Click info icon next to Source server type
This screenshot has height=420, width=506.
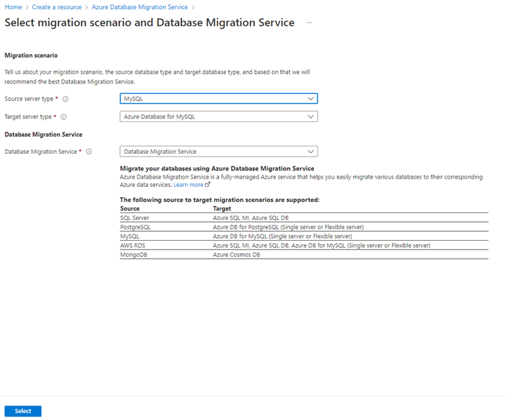[66, 99]
